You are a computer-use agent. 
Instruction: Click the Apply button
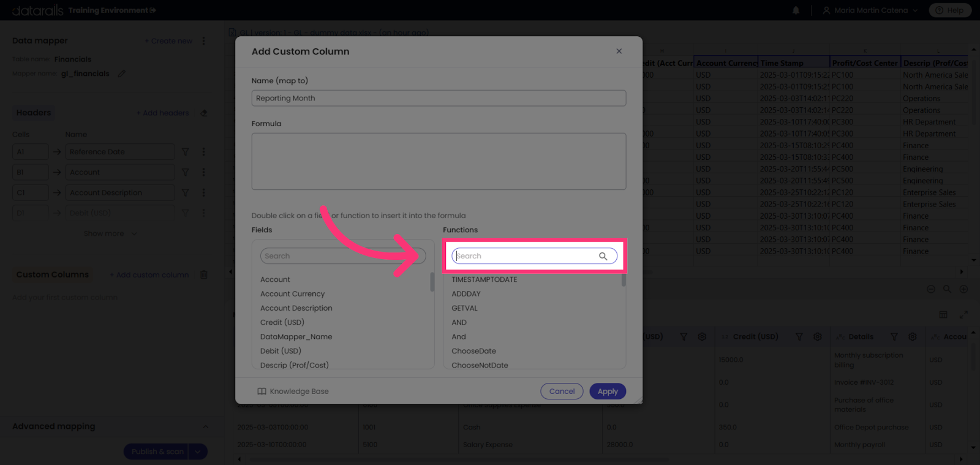tap(608, 391)
